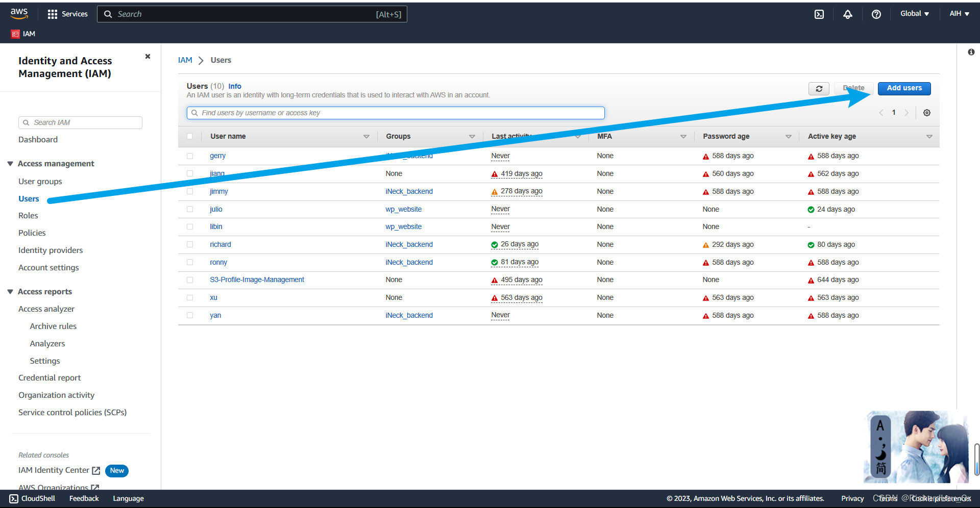Sort by Password age column arrow
The image size is (980, 508).
pyautogui.click(x=789, y=137)
